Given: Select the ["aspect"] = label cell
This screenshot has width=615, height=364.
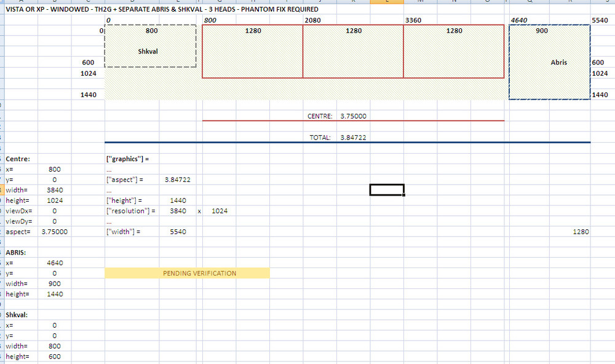Looking at the screenshot, I should [125, 180].
